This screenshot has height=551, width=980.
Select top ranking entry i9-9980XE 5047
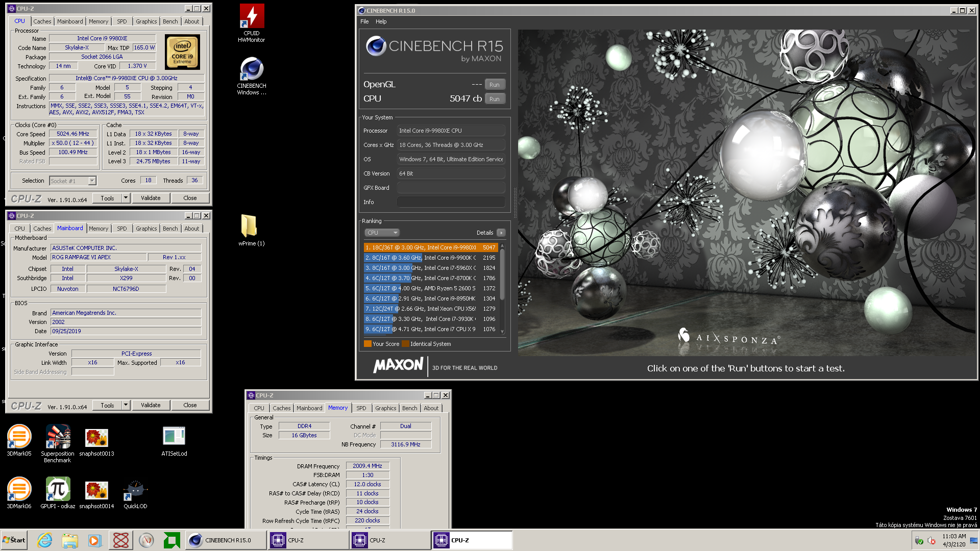pyautogui.click(x=431, y=248)
